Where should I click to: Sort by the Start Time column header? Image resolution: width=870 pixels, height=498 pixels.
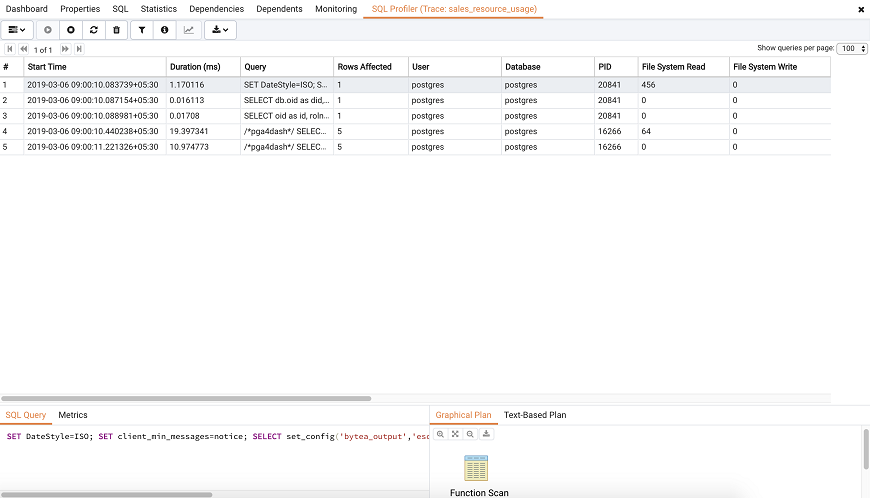tap(95, 67)
